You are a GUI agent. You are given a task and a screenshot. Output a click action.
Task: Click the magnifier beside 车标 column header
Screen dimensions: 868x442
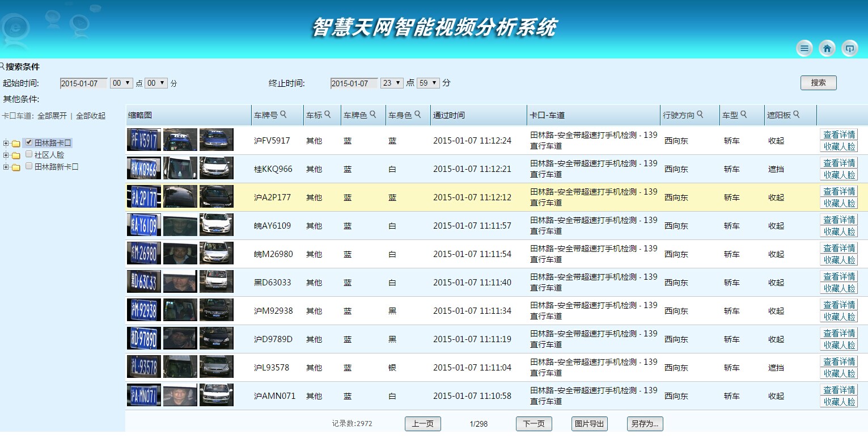coord(328,115)
